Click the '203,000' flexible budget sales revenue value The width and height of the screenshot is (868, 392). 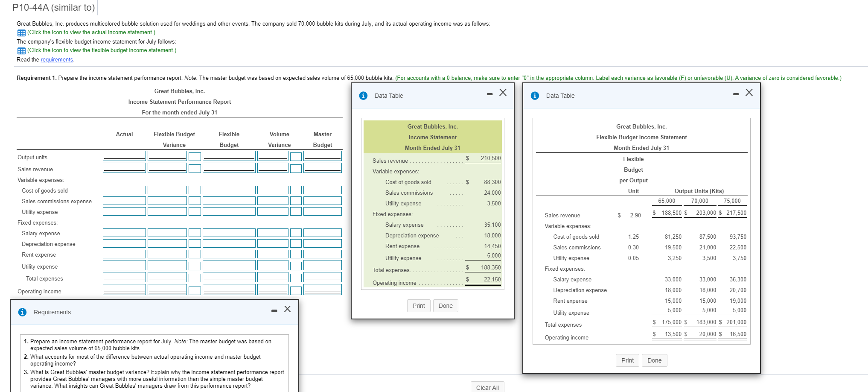pyautogui.click(x=706, y=213)
